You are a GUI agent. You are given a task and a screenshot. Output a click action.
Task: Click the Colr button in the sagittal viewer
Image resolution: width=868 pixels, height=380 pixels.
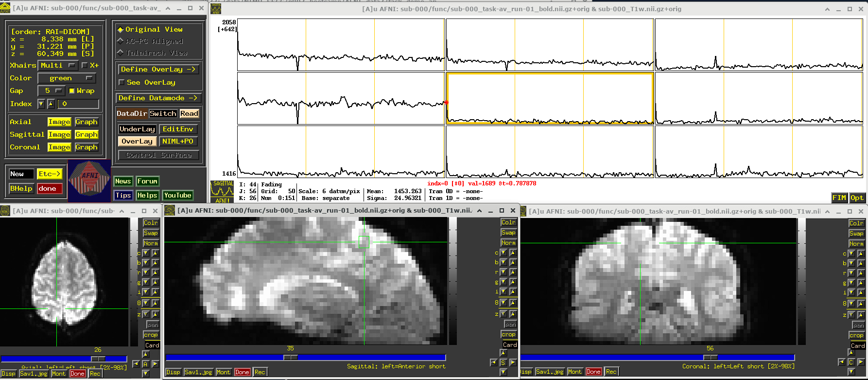[x=508, y=222]
